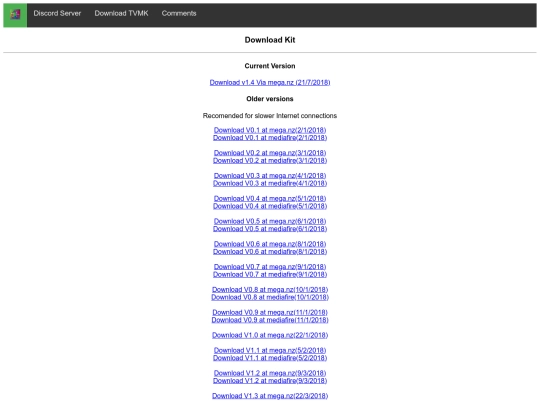This screenshot has height=405, width=540.
Task: Download V0.3 at mega.nz link
Action: tap(270, 176)
